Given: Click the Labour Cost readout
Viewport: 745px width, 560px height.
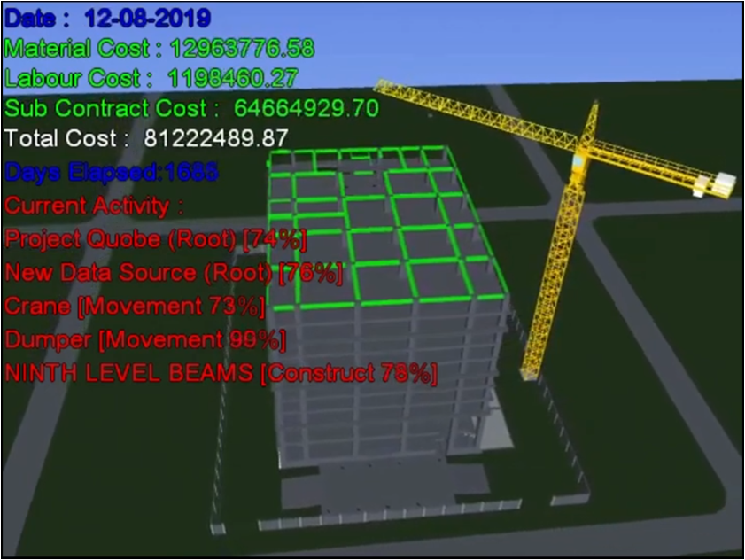Looking at the screenshot, I should point(151,78).
